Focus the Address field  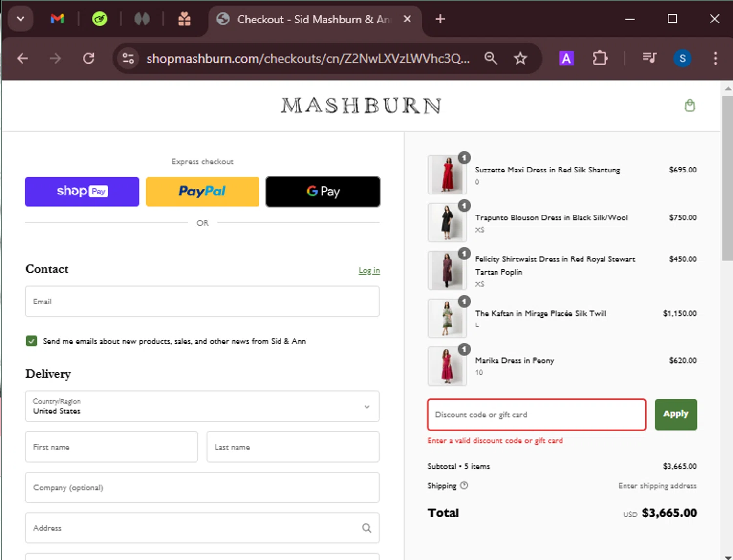(x=202, y=528)
